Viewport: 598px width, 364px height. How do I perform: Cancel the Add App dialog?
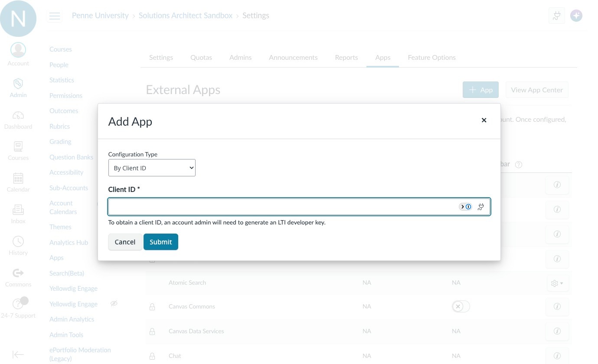(x=125, y=242)
